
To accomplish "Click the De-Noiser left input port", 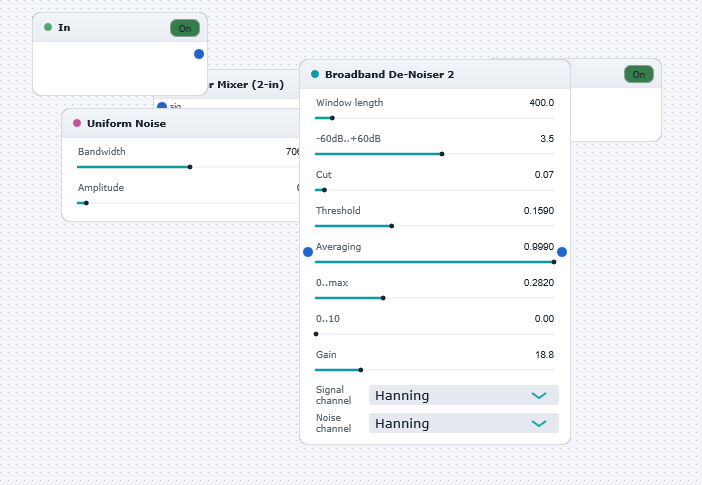I will point(308,252).
